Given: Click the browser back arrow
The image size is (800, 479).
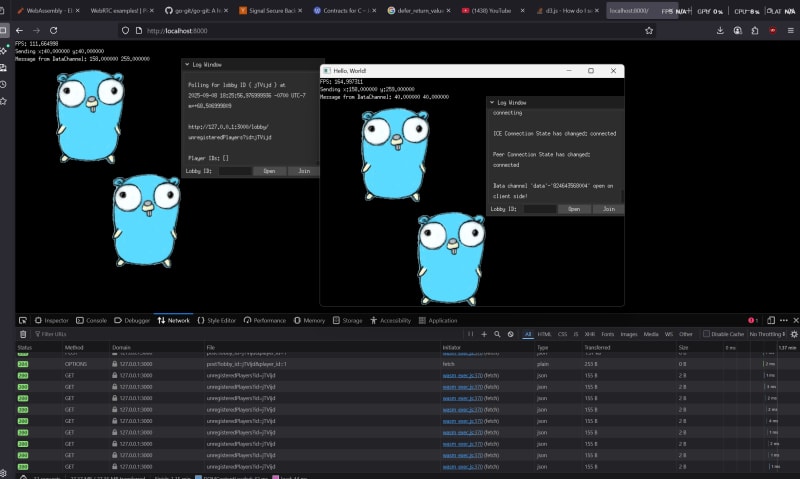Looking at the screenshot, I should (19, 31).
